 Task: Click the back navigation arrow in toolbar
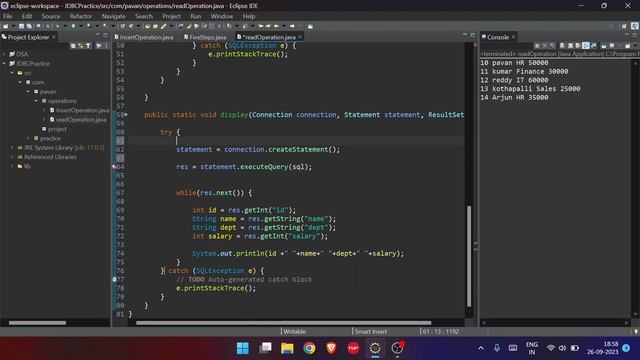click(276, 26)
